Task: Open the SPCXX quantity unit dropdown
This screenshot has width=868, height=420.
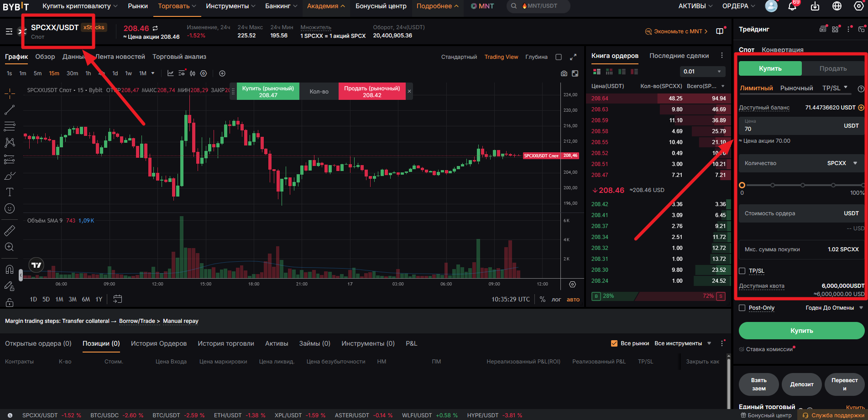Action: point(842,163)
